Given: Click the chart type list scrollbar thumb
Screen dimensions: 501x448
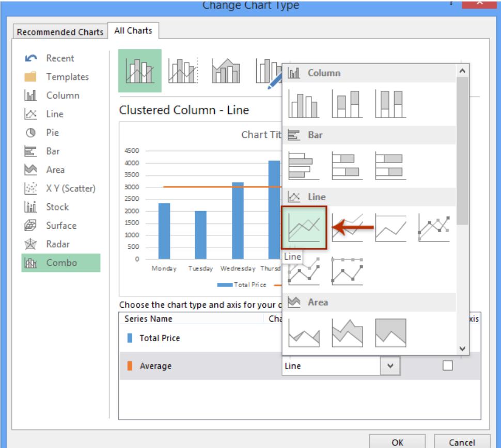Looking at the screenshot, I should (462, 151).
